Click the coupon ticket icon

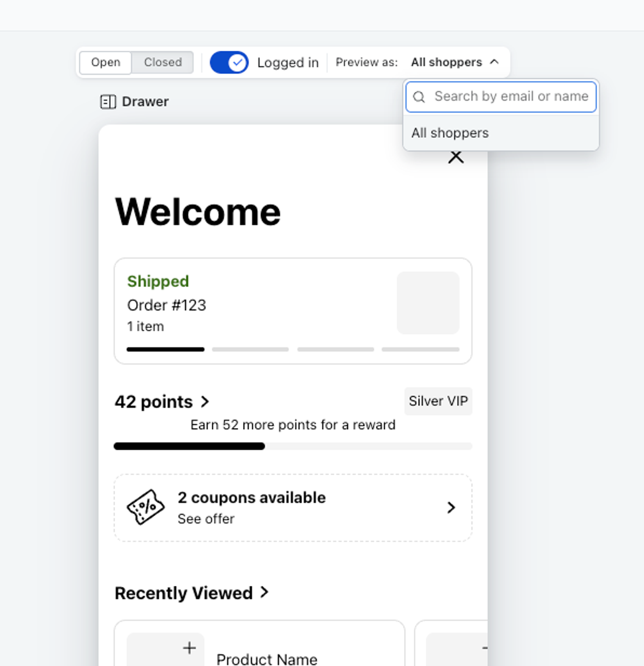tap(146, 507)
